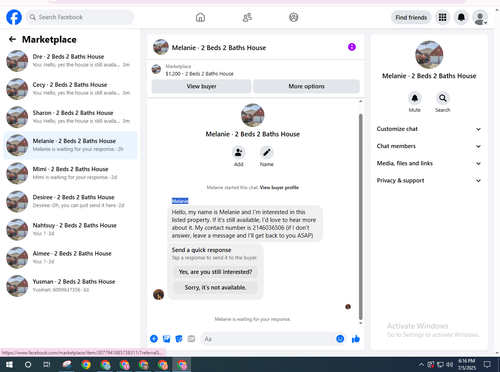Click the Melanie chat header avatar
500x372 pixels.
pyautogui.click(x=161, y=47)
